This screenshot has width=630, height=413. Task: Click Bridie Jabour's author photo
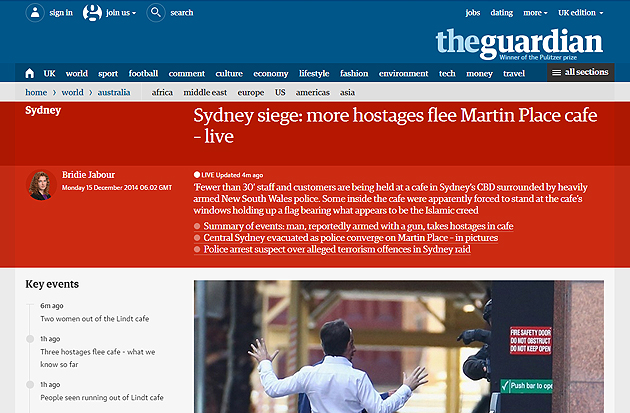[41, 185]
